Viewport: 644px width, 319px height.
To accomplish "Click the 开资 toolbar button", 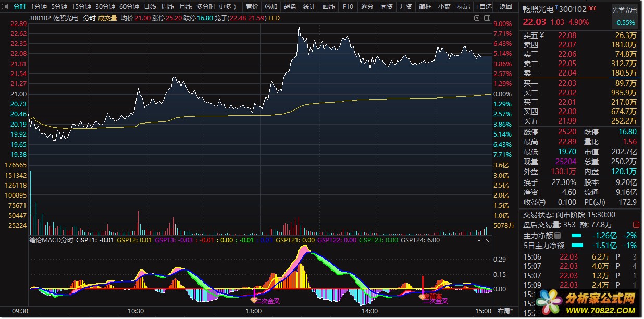I will pyautogui.click(x=406, y=7).
